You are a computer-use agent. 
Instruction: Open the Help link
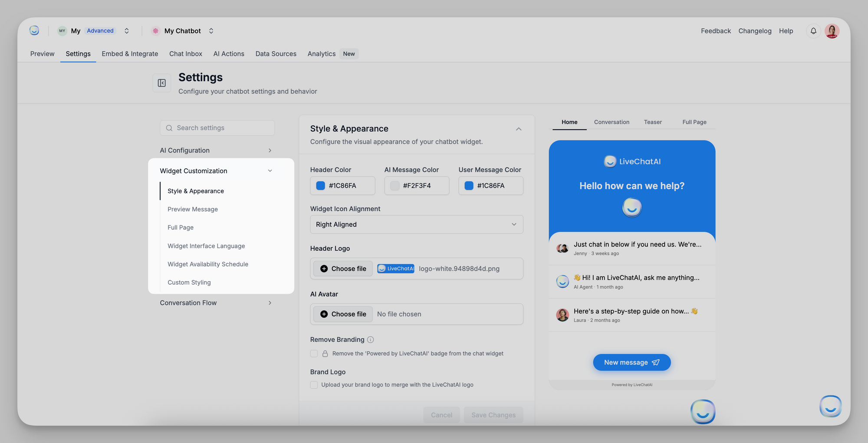tap(786, 31)
